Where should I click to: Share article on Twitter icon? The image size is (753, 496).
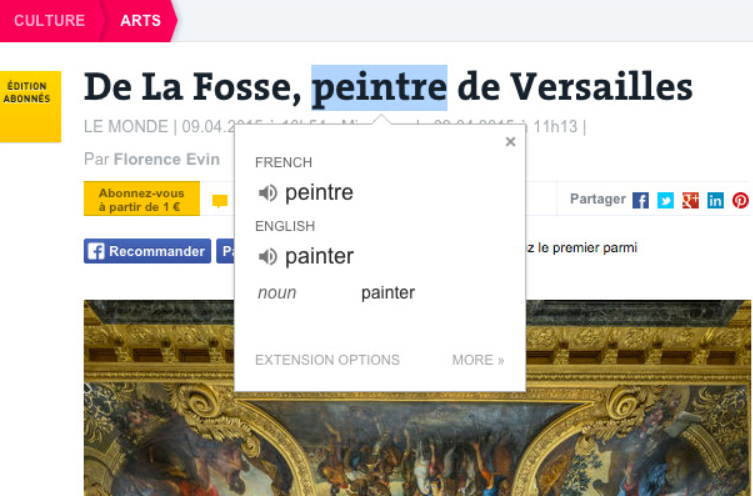point(665,200)
